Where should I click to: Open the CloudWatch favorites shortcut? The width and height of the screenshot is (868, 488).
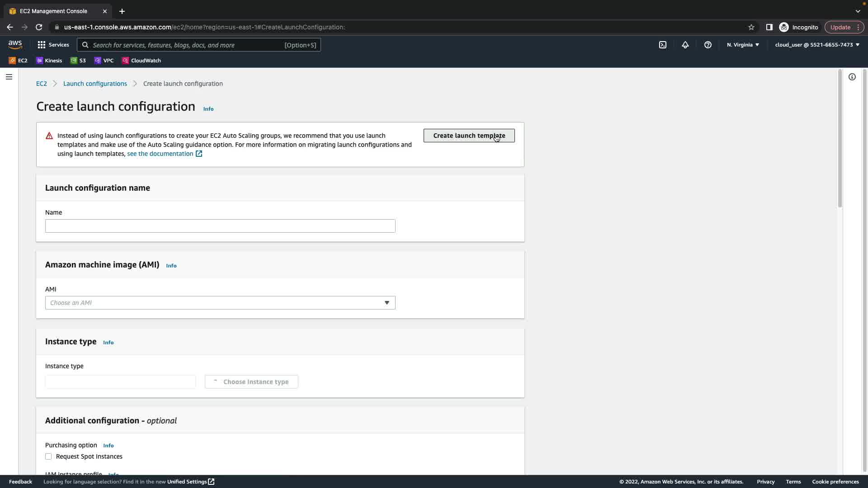142,61
